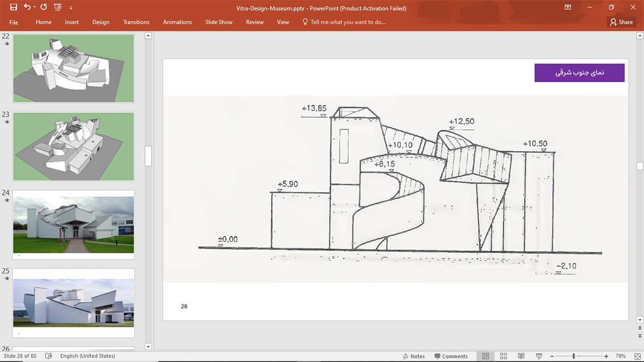Expand Customize Quick Access Toolbar dropdown
644x362 pixels.
click(71, 8)
